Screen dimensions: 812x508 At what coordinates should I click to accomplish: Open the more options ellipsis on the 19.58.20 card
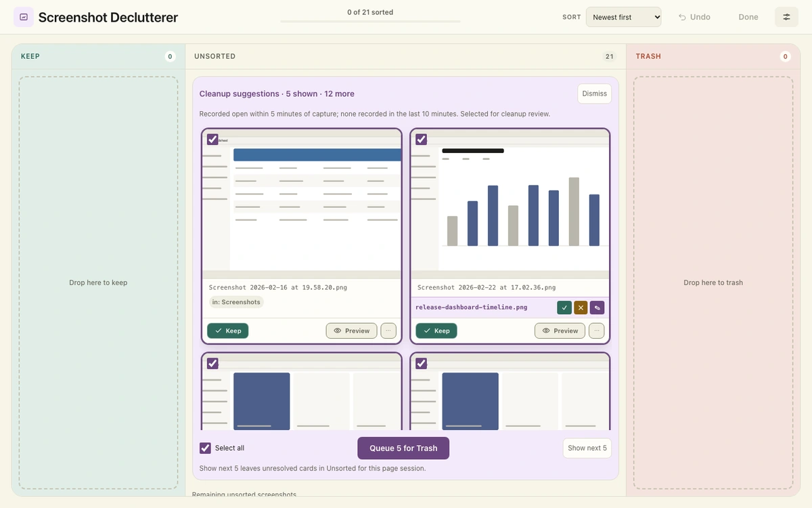[388, 331]
